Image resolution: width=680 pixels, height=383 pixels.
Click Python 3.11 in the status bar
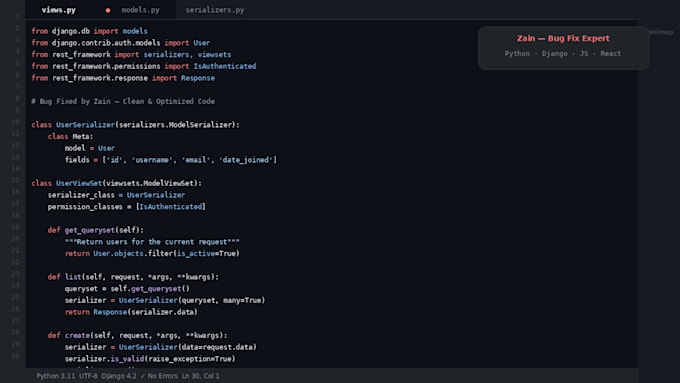tap(56, 376)
